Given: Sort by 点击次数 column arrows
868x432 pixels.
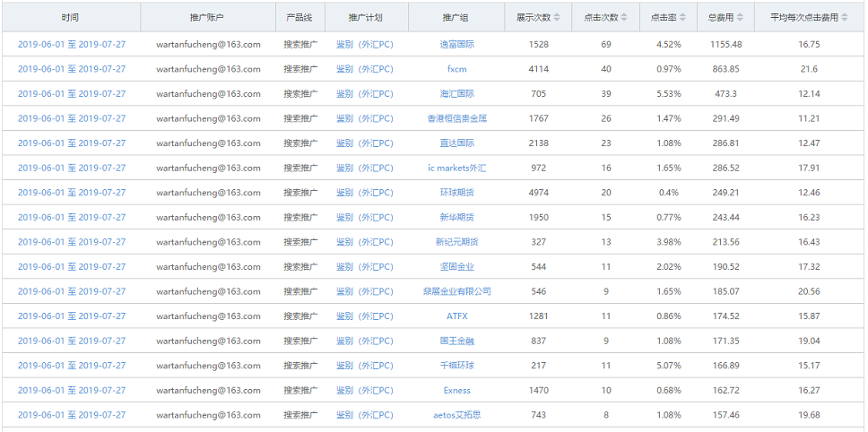Looking at the screenshot, I should [x=624, y=18].
